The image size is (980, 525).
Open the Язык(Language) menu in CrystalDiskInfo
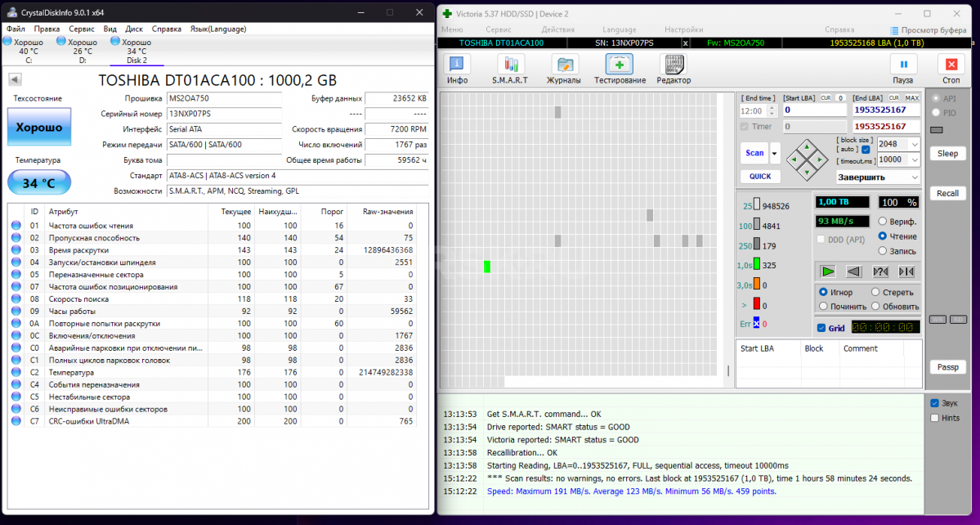pos(218,29)
